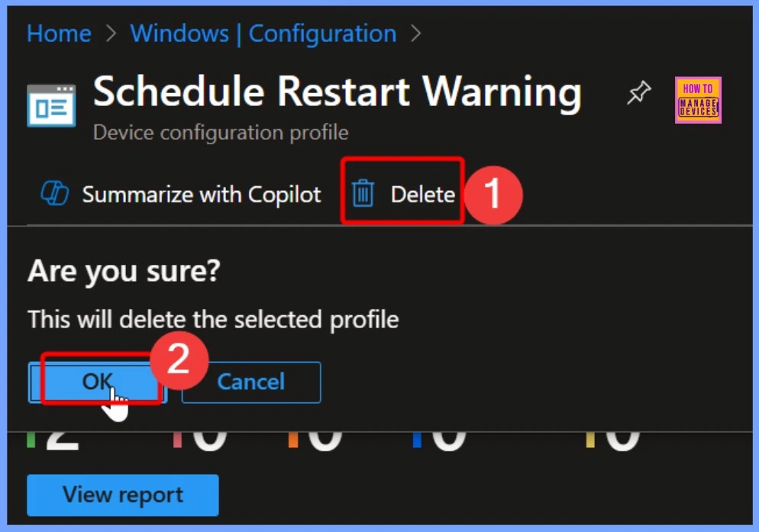Select the red status indicator bar
This screenshot has height=532, width=759.
177,440
